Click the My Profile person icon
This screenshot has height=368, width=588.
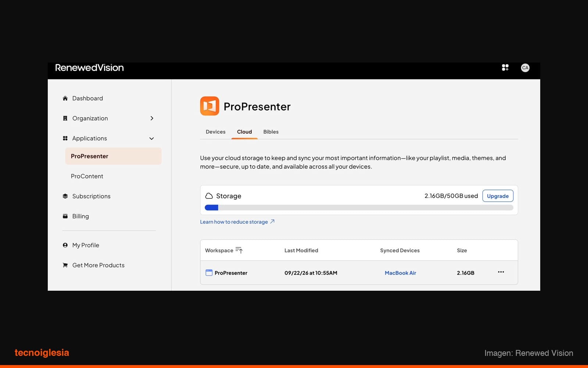point(65,245)
